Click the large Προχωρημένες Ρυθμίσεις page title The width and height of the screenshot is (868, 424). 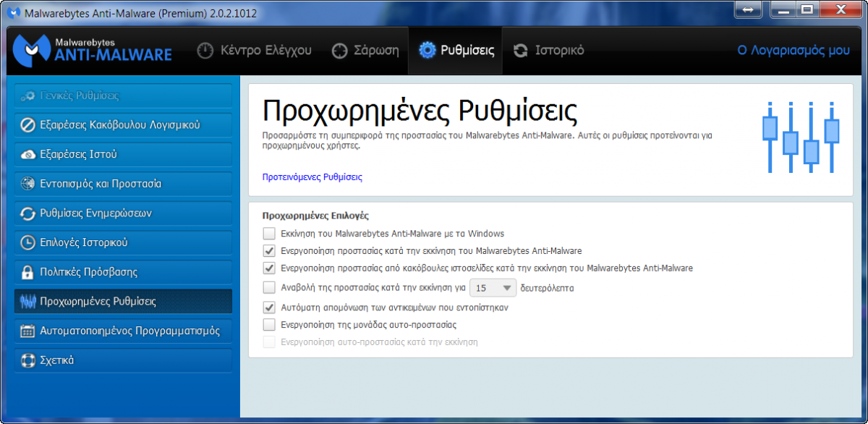(x=420, y=112)
